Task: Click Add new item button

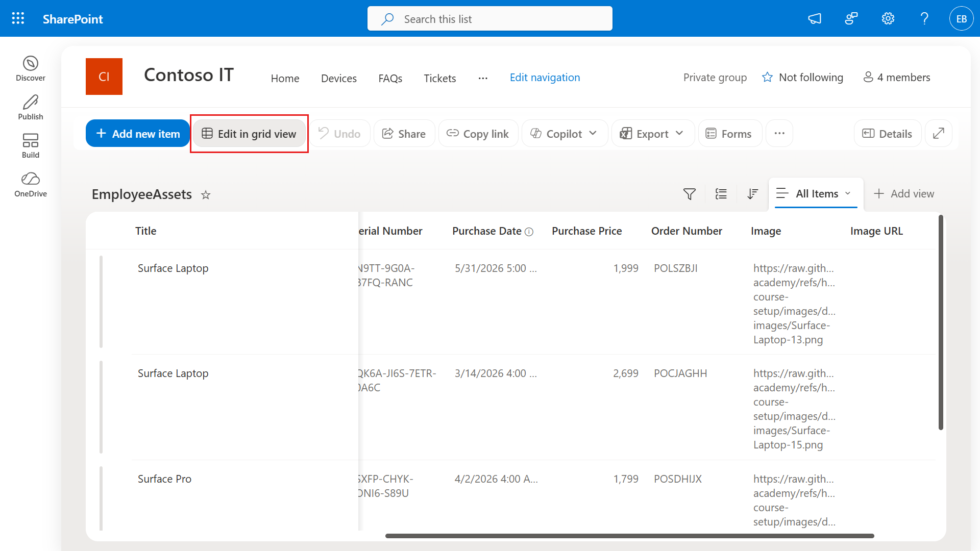Action: click(138, 133)
